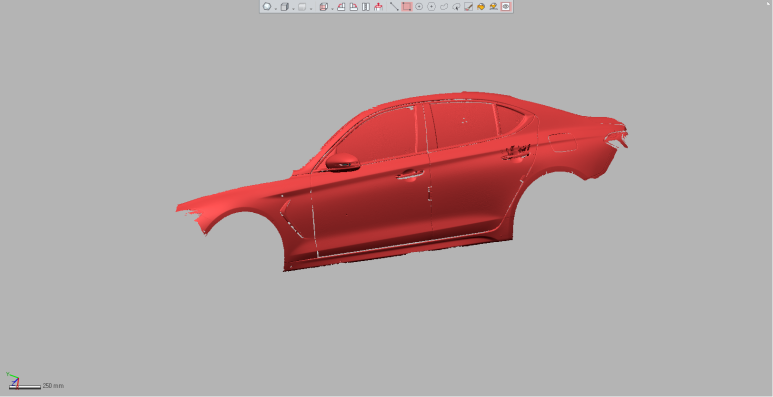Select the flood fill paint bucket tool
773x397 pixels.
pyautogui.click(x=481, y=6)
